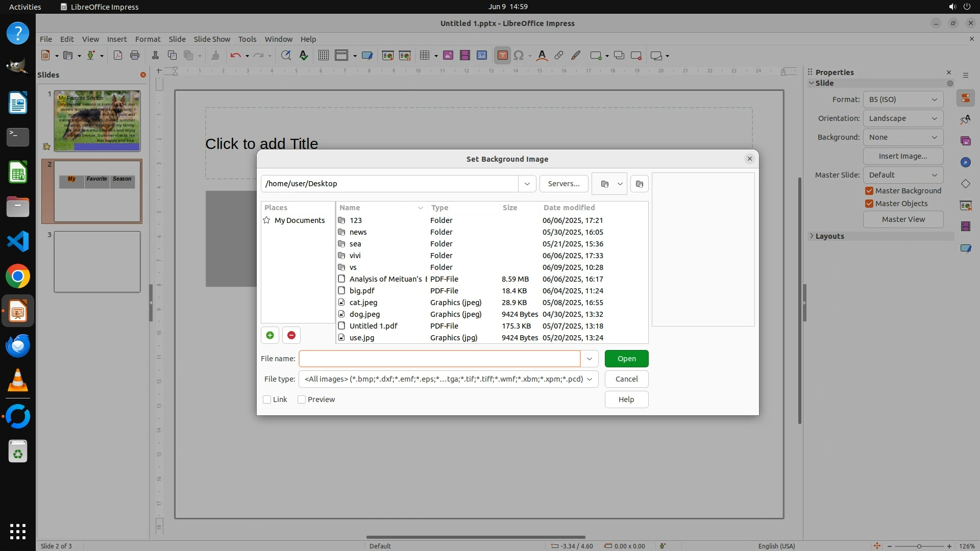Expand the folder path dropdown arrow
This screenshot has height=551, width=980.
(x=527, y=184)
